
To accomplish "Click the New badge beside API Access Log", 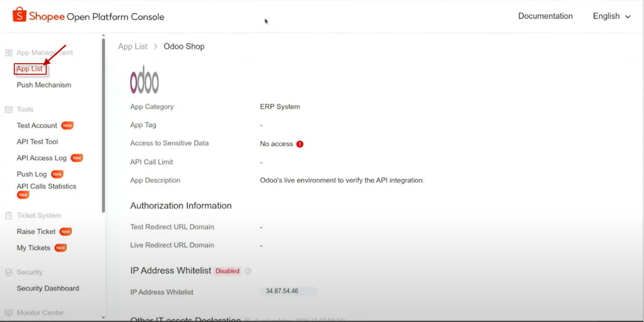I will pos(77,158).
